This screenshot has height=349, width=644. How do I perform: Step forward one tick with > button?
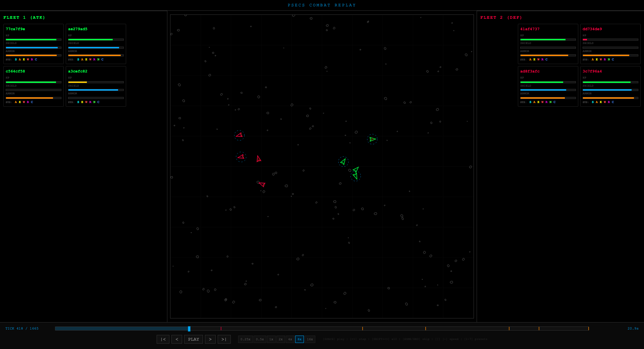pyautogui.click(x=210, y=339)
